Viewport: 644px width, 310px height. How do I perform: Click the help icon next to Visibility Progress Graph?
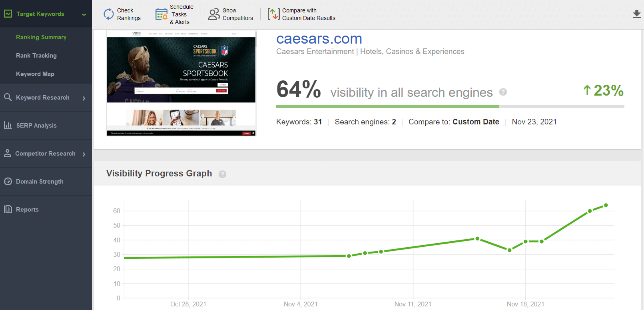[223, 174]
